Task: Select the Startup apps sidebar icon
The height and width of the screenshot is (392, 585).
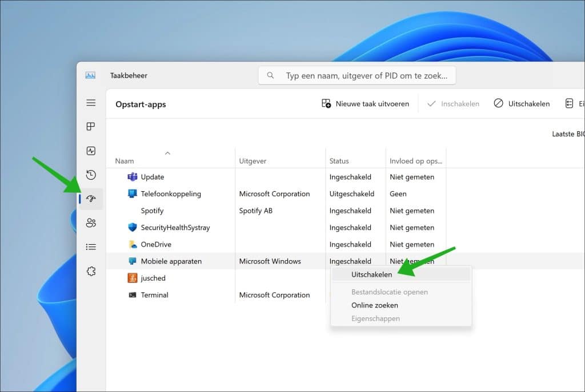Action: (x=91, y=199)
